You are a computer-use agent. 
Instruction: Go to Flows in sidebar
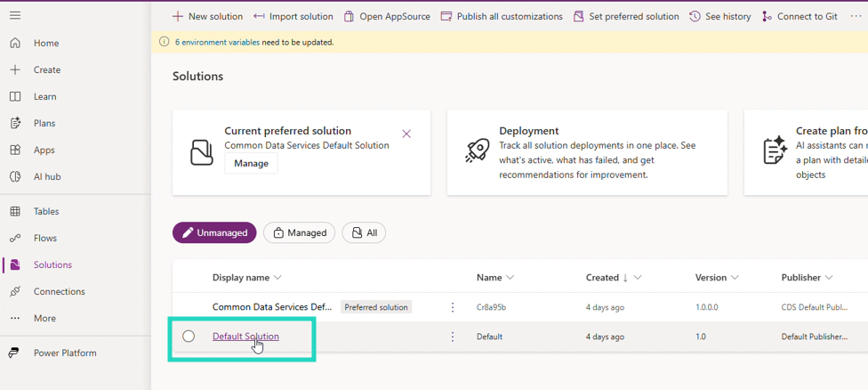tap(44, 238)
